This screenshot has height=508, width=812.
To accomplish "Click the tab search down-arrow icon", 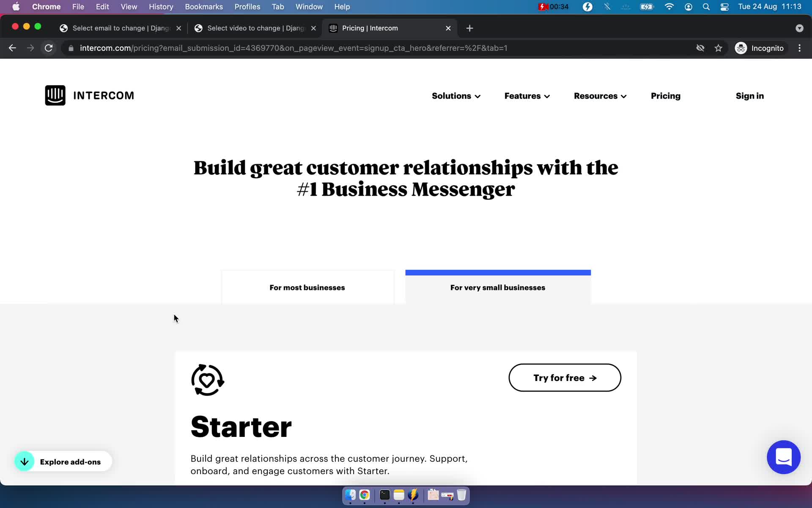I will click(799, 28).
